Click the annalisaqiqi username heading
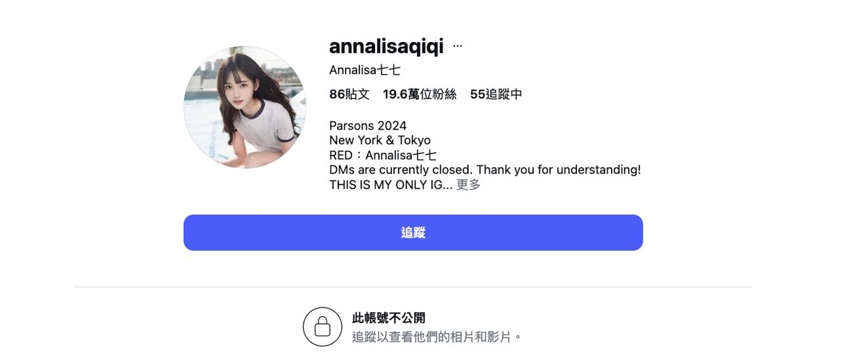 pyautogui.click(x=387, y=46)
